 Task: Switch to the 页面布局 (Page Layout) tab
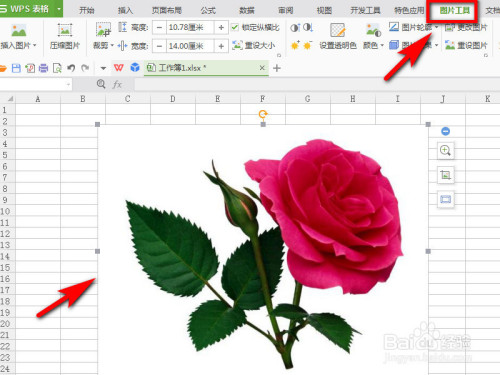tap(167, 10)
